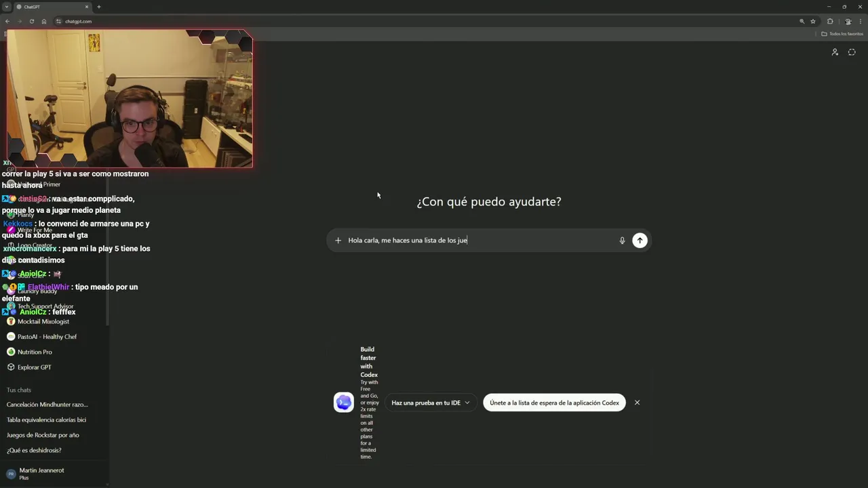The image size is (868, 488).
Task: Open the Chrome extensions puzzle icon
Action: tap(830, 21)
